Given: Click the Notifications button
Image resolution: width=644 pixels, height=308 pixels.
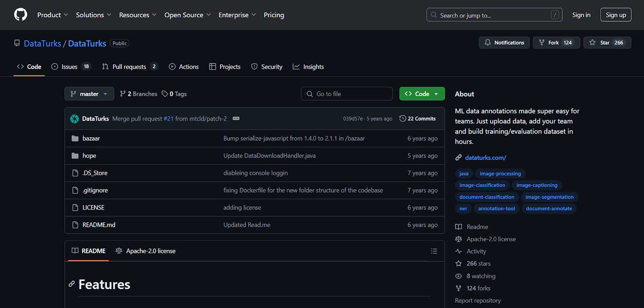Looking at the screenshot, I should [504, 43].
